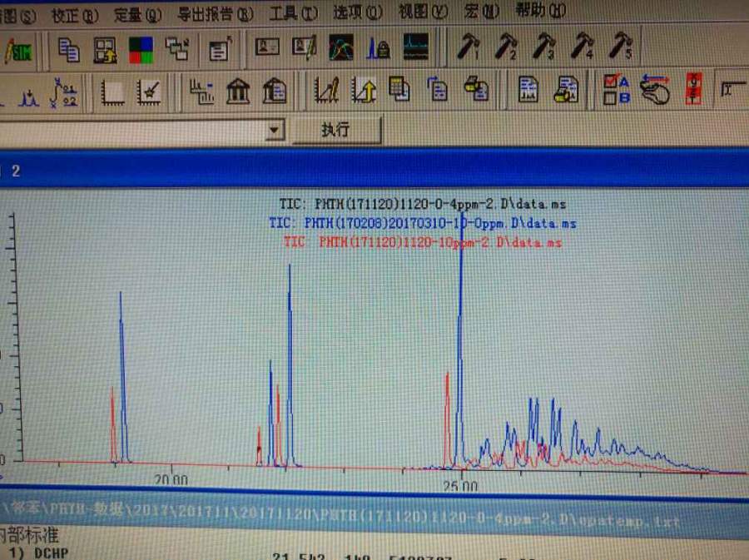Viewport: 749px width, 560px height.
Task: Click the blue peak with padlock icon
Action: click(x=379, y=47)
